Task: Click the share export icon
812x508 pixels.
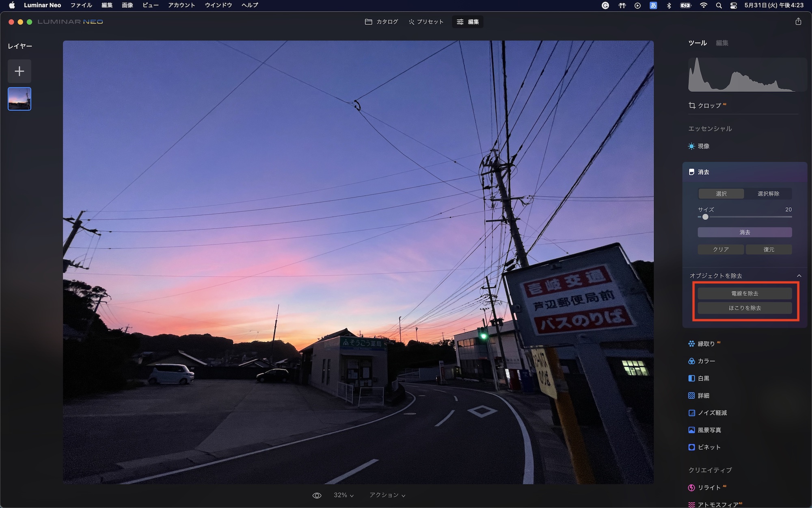Action: (x=798, y=22)
